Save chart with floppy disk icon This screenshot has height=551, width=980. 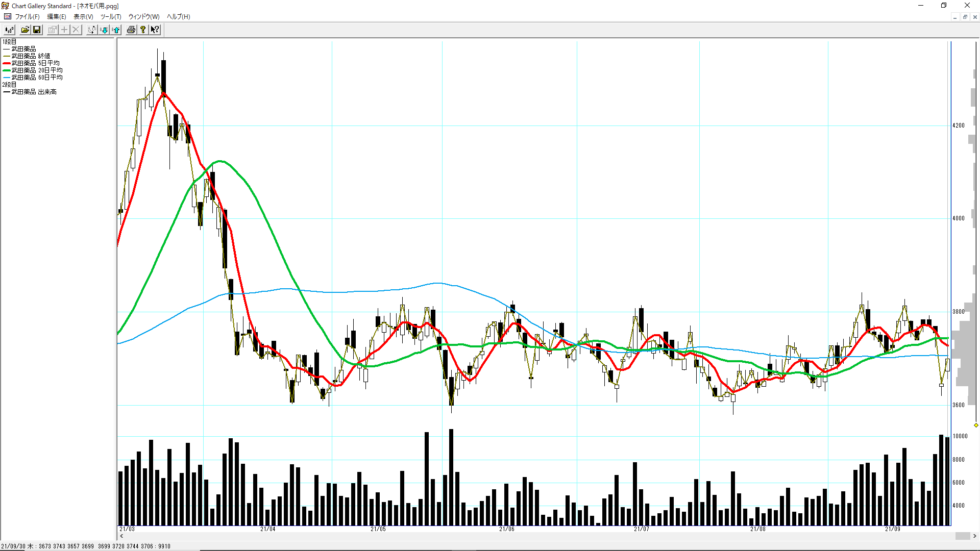pos(37,30)
